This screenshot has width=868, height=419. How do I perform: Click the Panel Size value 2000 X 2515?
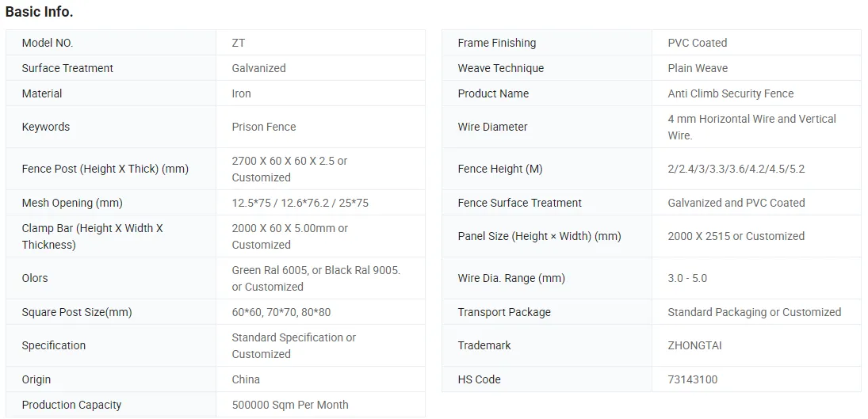click(x=736, y=236)
